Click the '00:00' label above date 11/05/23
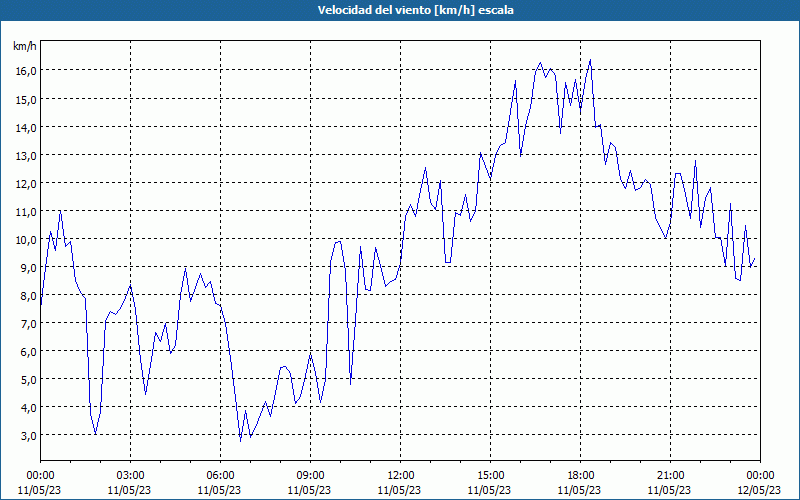This screenshot has width=800, height=500. (x=40, y=476)
